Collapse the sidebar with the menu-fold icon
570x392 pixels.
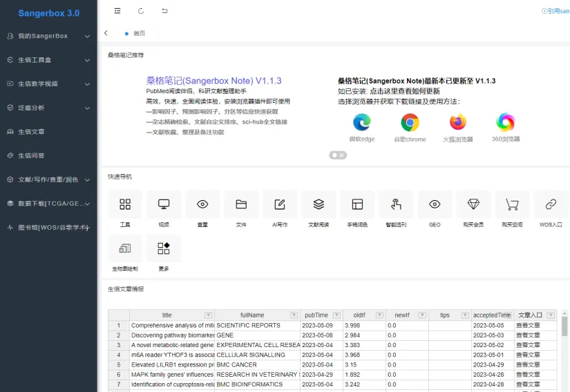117,11
